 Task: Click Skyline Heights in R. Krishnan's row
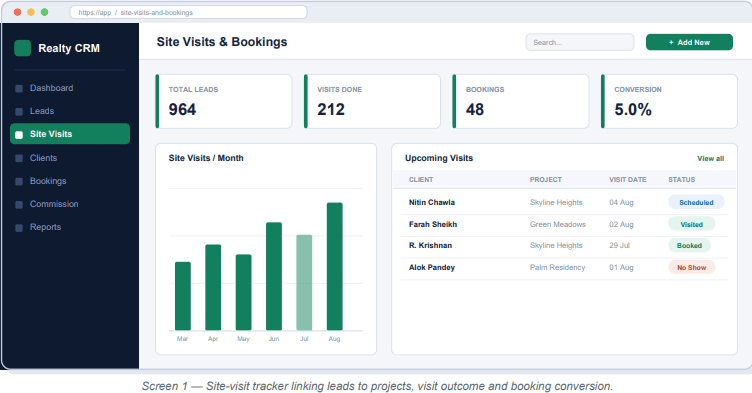556,245
